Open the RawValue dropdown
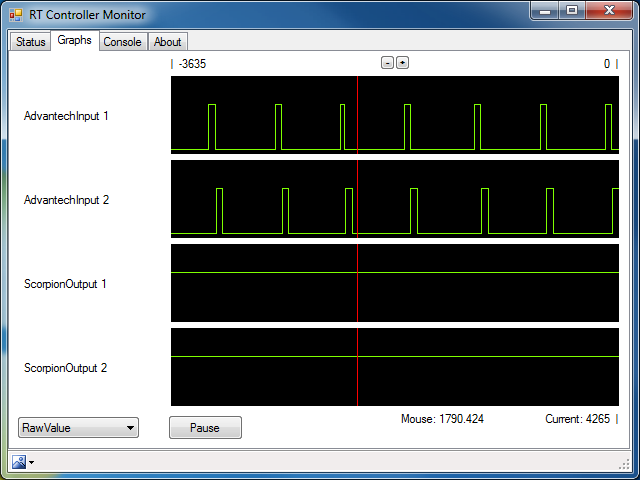The image size is (640, 480). (78, 428)
